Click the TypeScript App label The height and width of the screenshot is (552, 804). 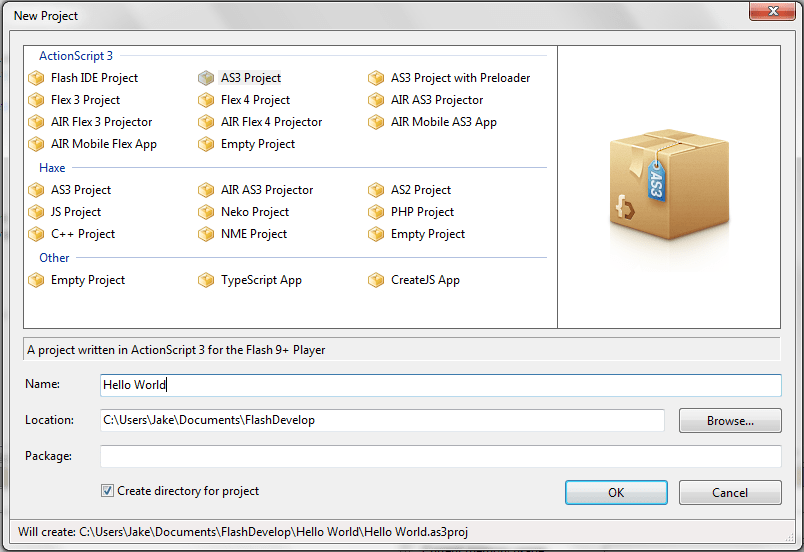click(262, 280)
